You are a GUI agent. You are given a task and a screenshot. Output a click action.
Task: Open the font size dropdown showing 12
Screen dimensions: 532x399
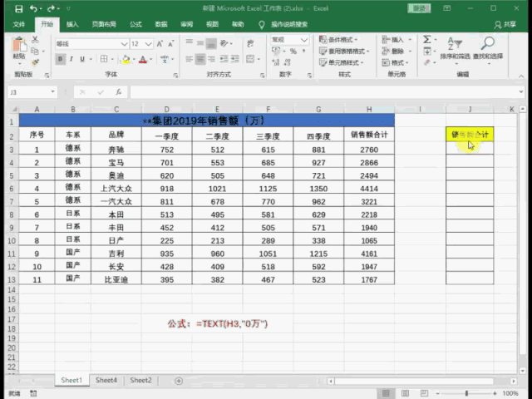148,44
